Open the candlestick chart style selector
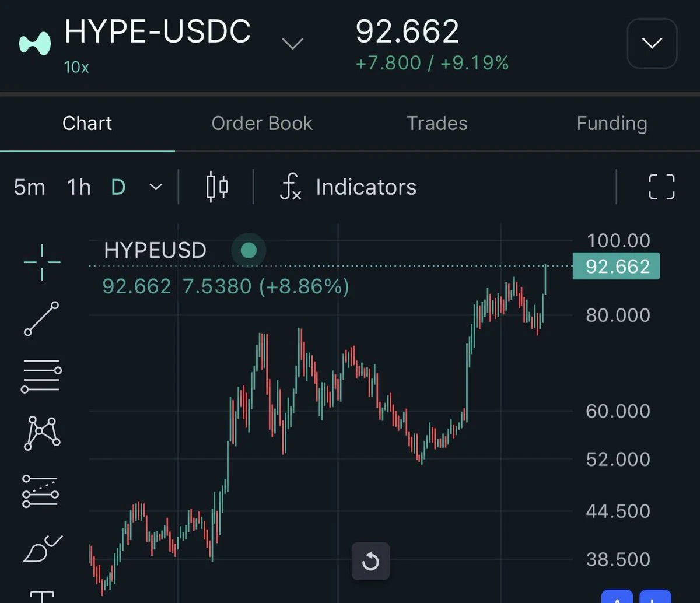 (217, 187)
